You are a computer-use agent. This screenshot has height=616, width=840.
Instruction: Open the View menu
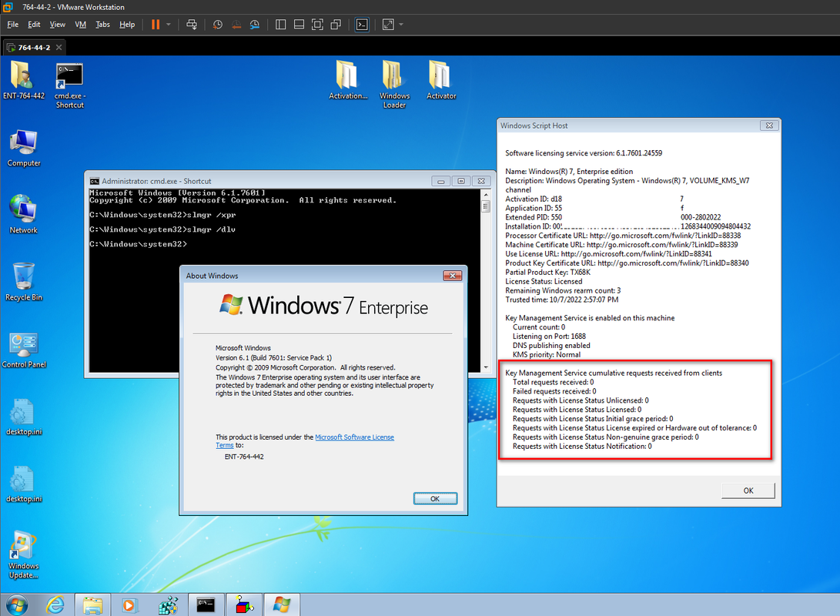click(x=57, y=25)
